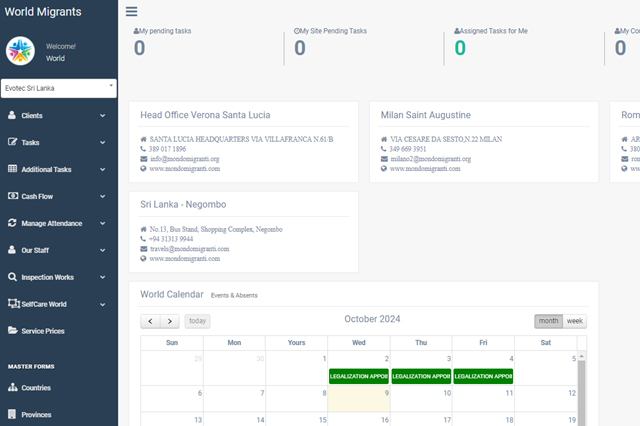Expand the Tasks sidebar menu
Viewport: 640px width, 426px height.
point(58,142)
